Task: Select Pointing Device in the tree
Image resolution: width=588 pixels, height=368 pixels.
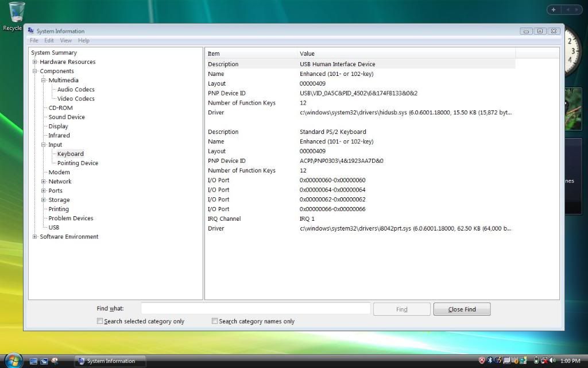Action: click(x=78, y=163)
